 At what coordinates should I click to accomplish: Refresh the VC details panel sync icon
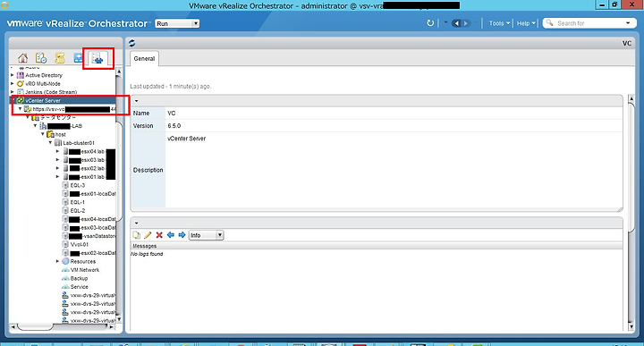(x=131, y=43)
